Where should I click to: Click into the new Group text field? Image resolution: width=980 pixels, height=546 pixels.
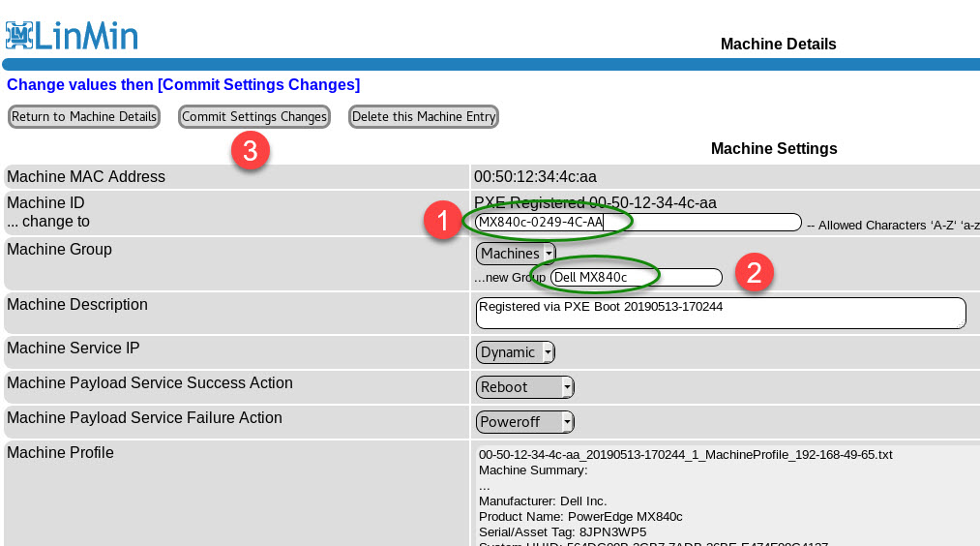(x=636, y=278)
